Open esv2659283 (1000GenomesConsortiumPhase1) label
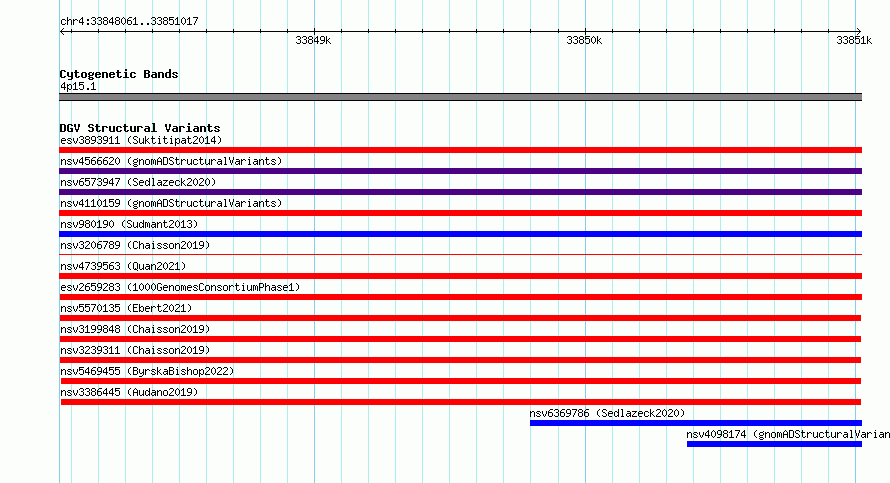This screenshot has height=483, width=890. pos(180,287)
